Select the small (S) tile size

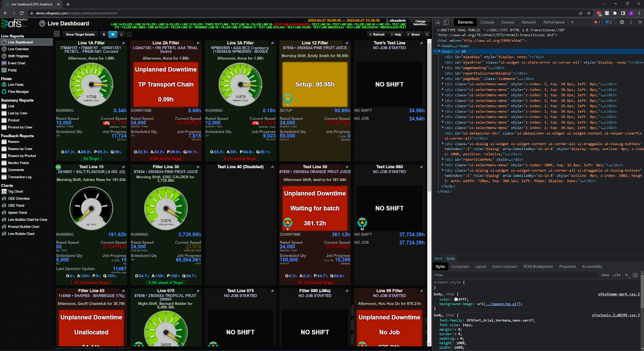click(104, 35)
